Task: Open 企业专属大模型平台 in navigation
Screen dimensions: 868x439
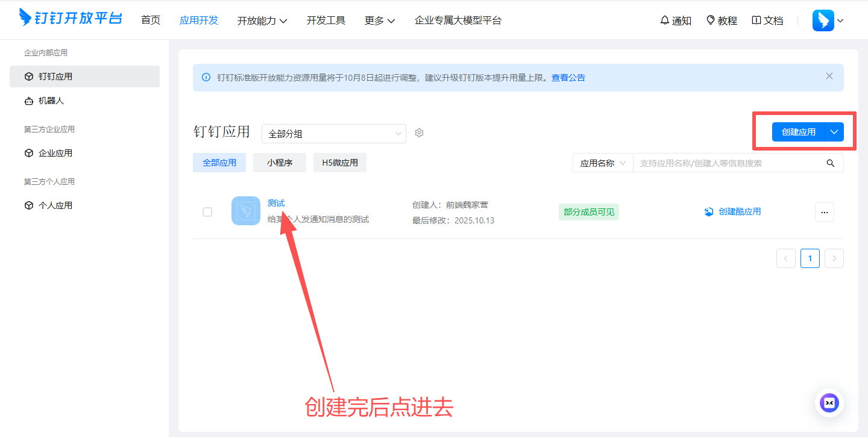Action: tap(458, 20)
